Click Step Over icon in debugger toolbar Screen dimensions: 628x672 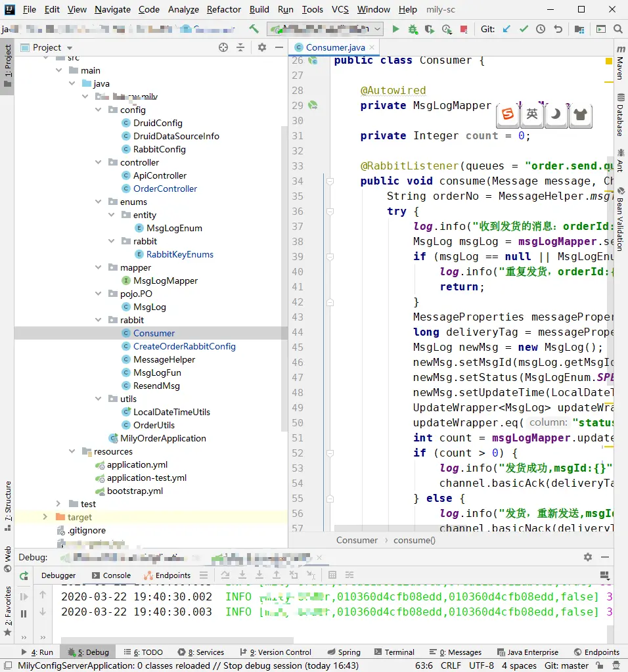pos(225,575)
